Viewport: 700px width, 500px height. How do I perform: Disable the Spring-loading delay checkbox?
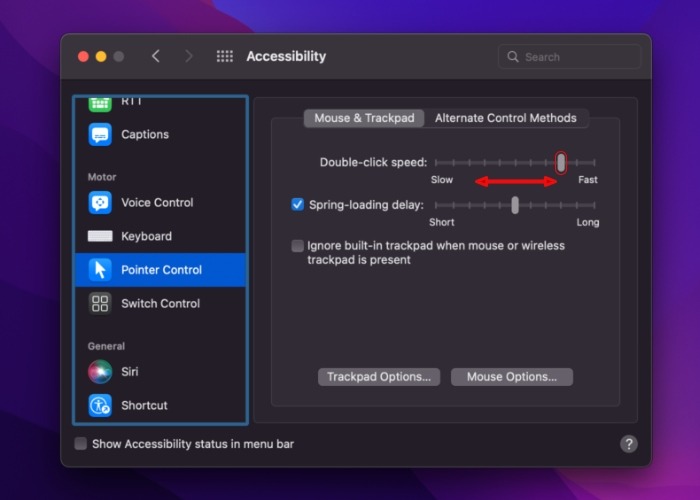298,205
